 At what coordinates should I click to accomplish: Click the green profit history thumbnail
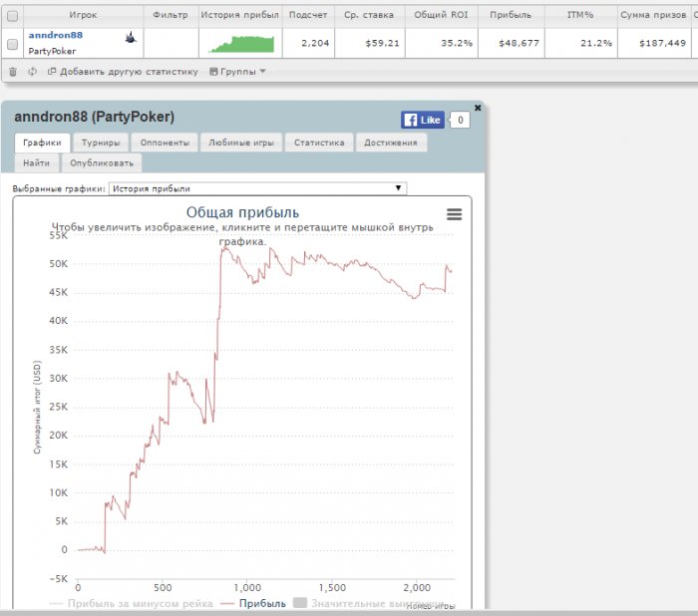click(241, 44)
